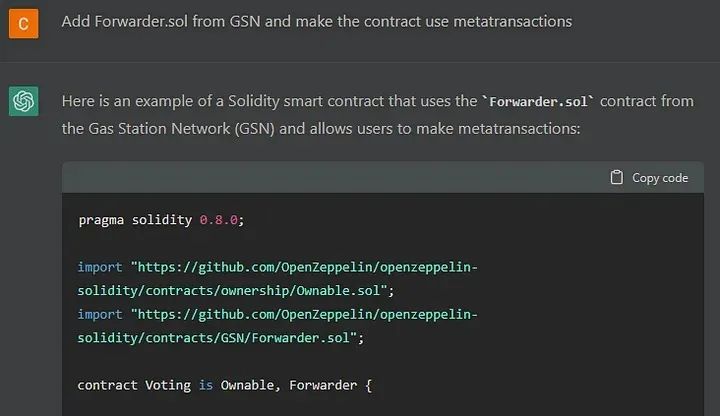This screenshot has height=416, width=720.
Task: Click the orange user avatar labeled C
Action: tap(23, 23)
